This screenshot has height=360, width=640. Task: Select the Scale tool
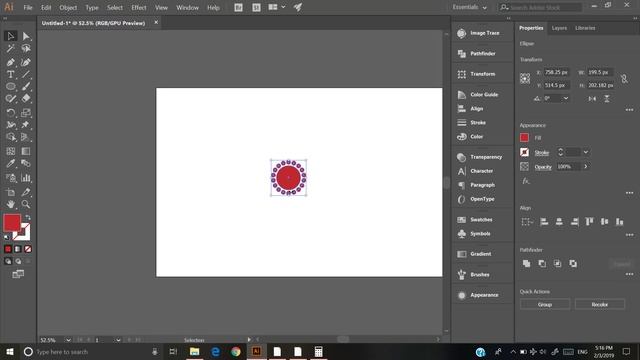[x=26, y=113]
